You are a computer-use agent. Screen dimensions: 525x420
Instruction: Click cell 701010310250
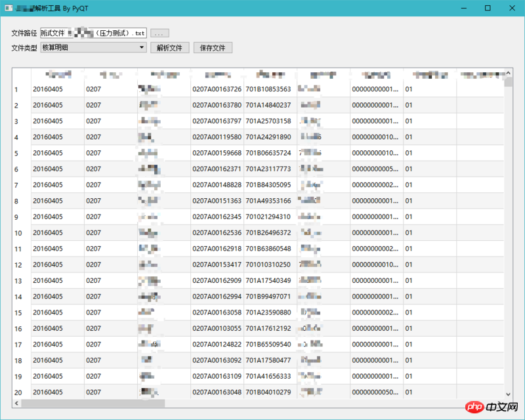pyautogui.click(x=270, y=264)
